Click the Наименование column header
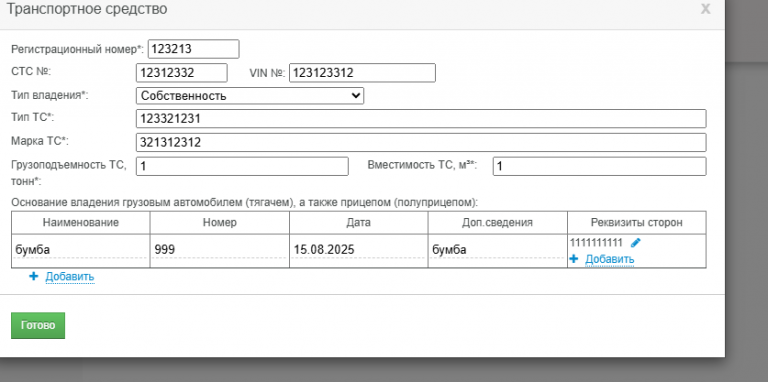This screenshot has height=382, width=768. point(81,223)
